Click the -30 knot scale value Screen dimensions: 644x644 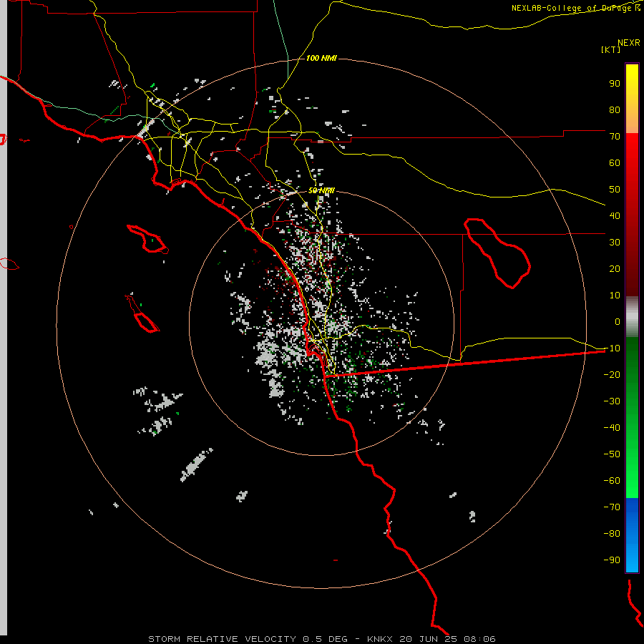point(612,401)
